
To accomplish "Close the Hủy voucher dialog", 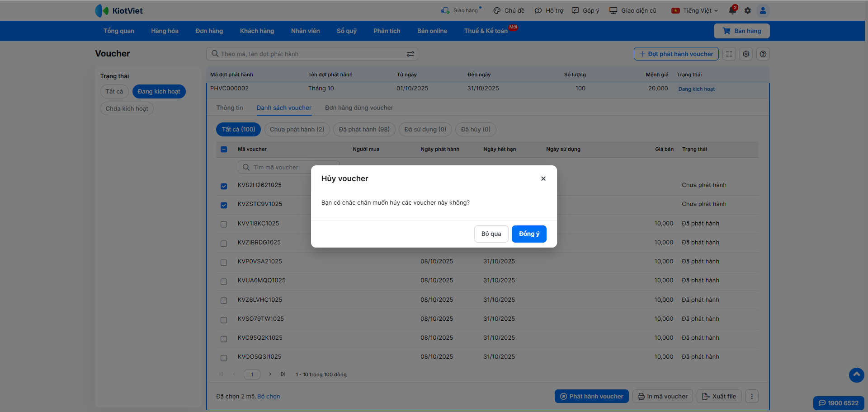I will point(543,178).
